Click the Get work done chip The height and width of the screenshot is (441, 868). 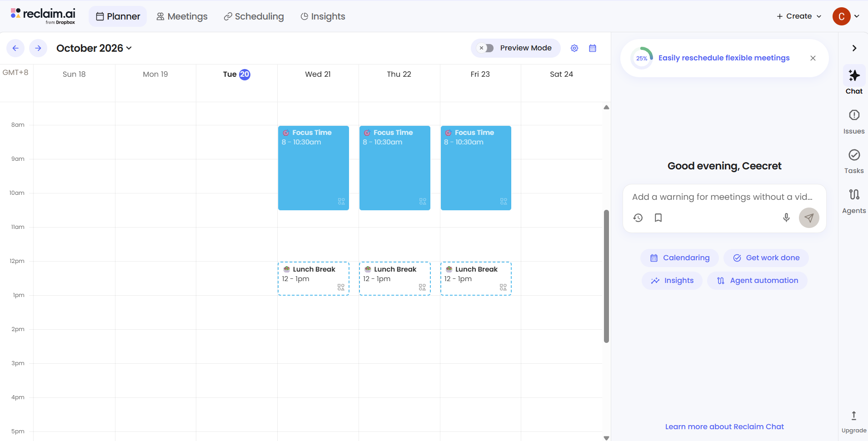766,258
